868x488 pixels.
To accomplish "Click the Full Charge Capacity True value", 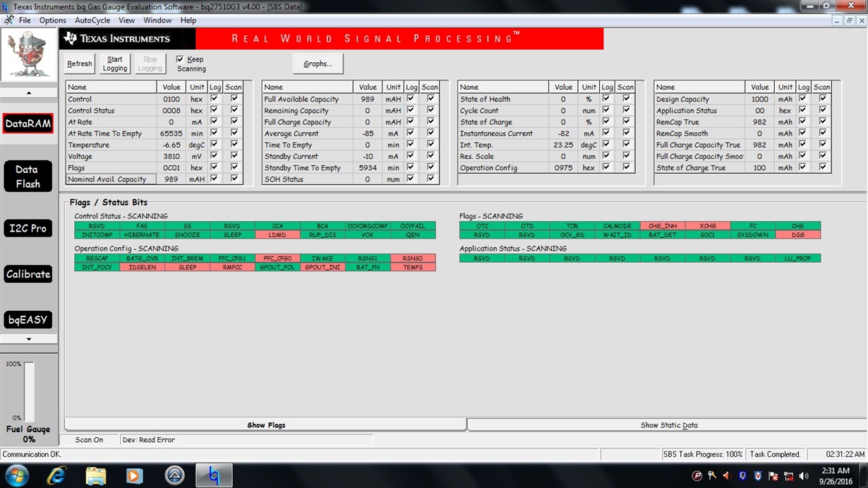I will (759, 145).
